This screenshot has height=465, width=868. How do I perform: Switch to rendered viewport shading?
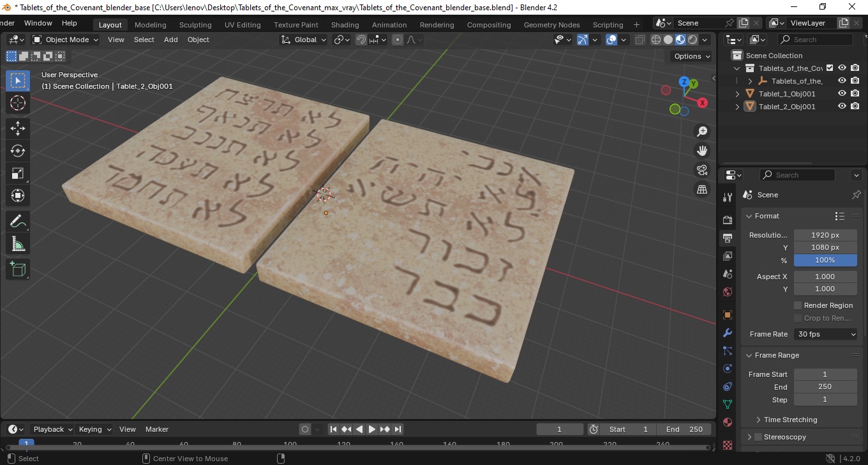coord(692,40)
